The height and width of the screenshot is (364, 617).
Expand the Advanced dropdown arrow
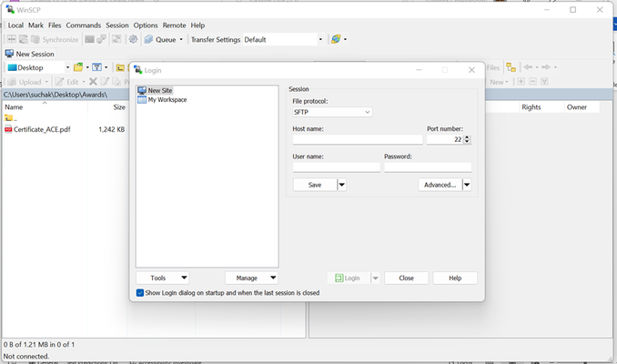467,185
